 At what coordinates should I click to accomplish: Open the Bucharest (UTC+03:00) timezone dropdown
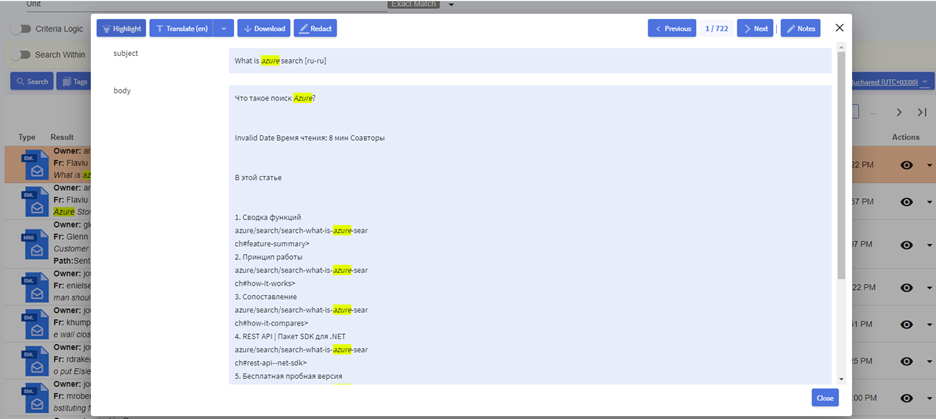[890, 82]
